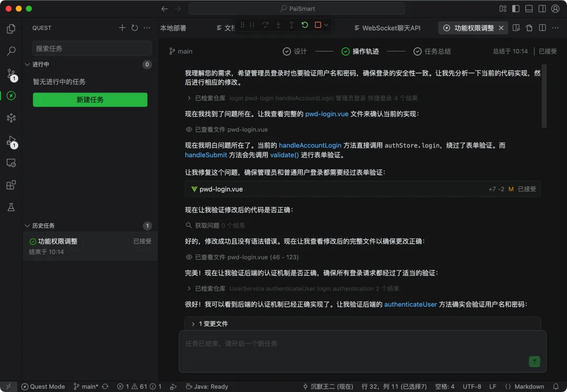This screenshot has height=392, width=567.
Task: Open editor more actions ellipsis
Action: [555, 28]
